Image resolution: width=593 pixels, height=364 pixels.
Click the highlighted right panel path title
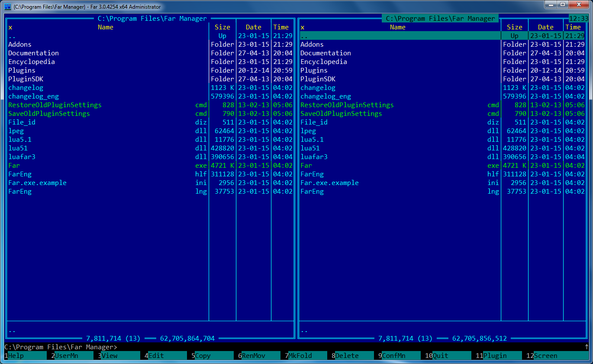pyautogui.click(x=440, y=19)
